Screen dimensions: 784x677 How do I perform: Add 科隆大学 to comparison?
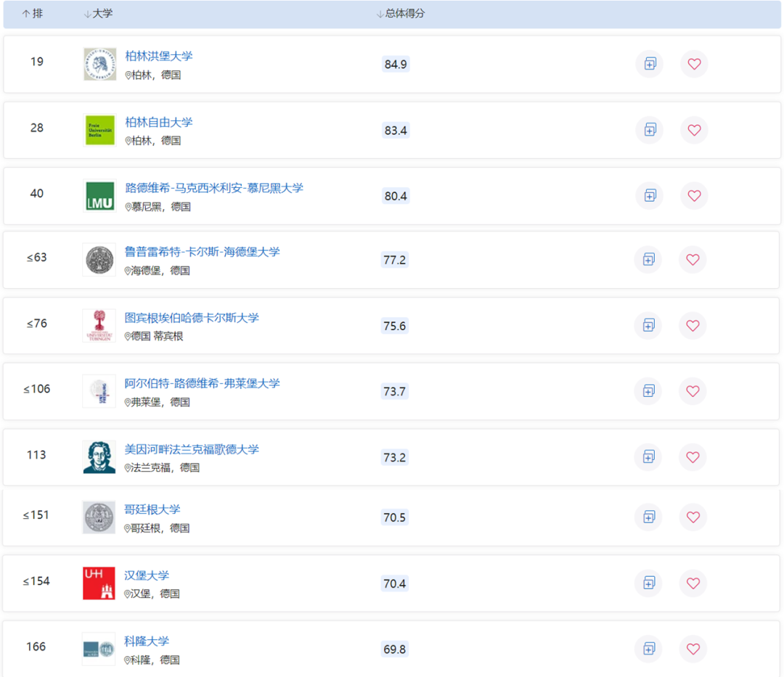click(x=648, y=649)
